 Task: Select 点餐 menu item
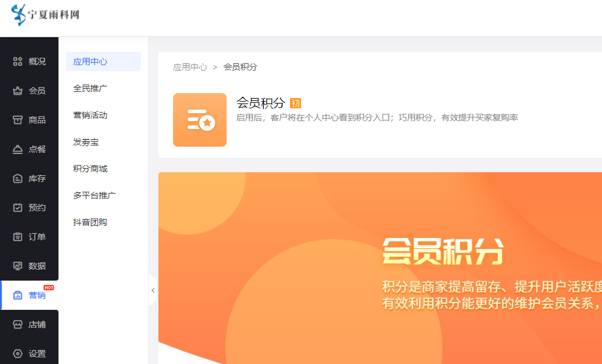pyautogui.click(x=37, y=149)
